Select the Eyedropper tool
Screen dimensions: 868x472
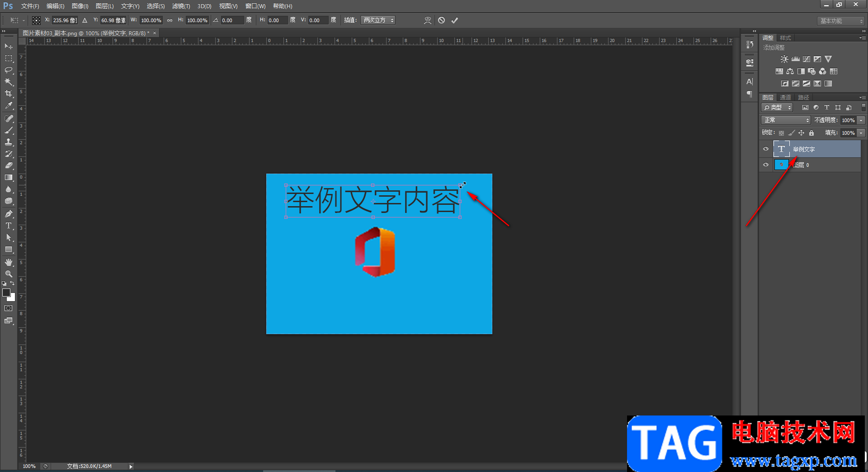[9, 106]
